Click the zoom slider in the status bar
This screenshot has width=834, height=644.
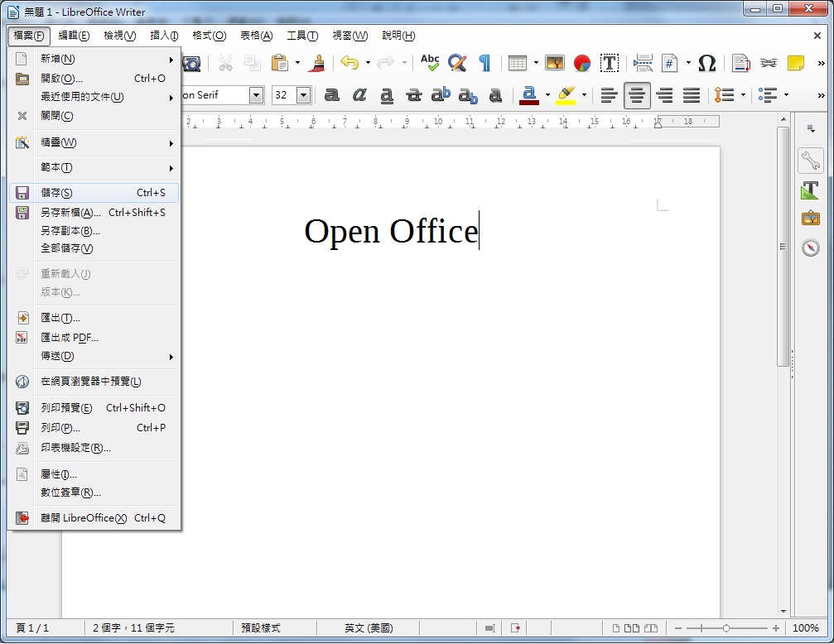click(x=726, y=628)
